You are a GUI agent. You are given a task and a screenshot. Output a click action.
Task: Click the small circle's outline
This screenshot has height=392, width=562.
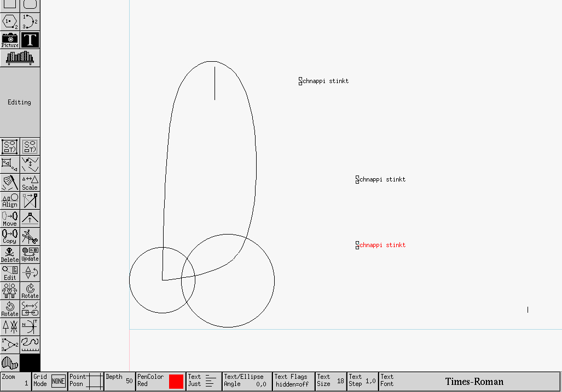(129, 280)
